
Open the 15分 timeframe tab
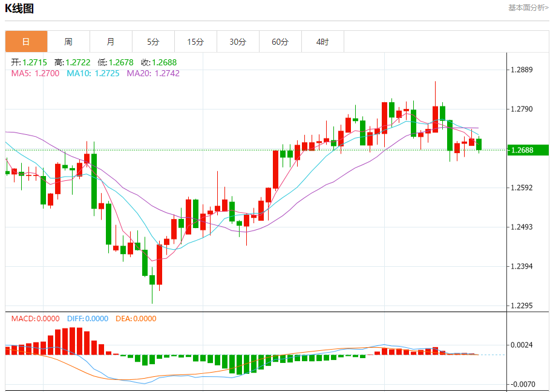click(x=195, y=42)
